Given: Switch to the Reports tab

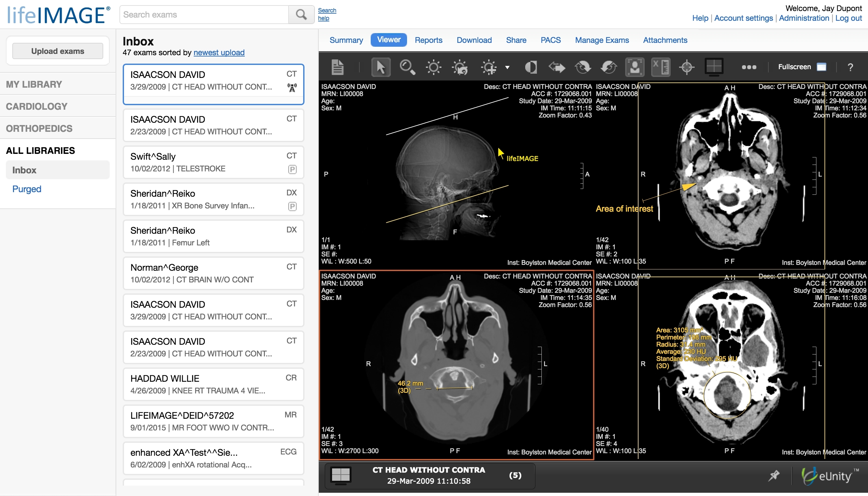Looking at the screenshot, I should pos(428,40).
